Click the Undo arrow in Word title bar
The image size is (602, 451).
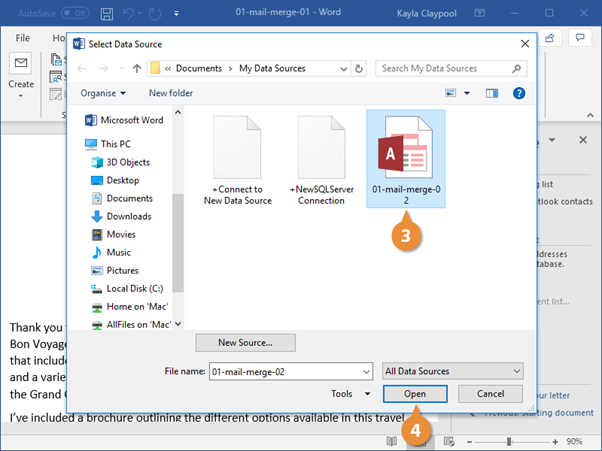click(128, 14)
